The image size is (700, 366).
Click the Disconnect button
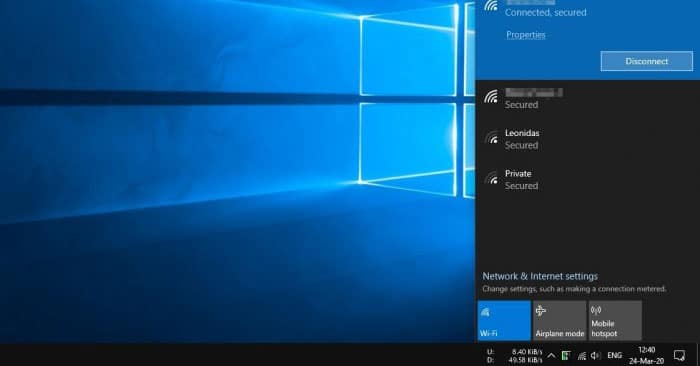coord(646,61)
